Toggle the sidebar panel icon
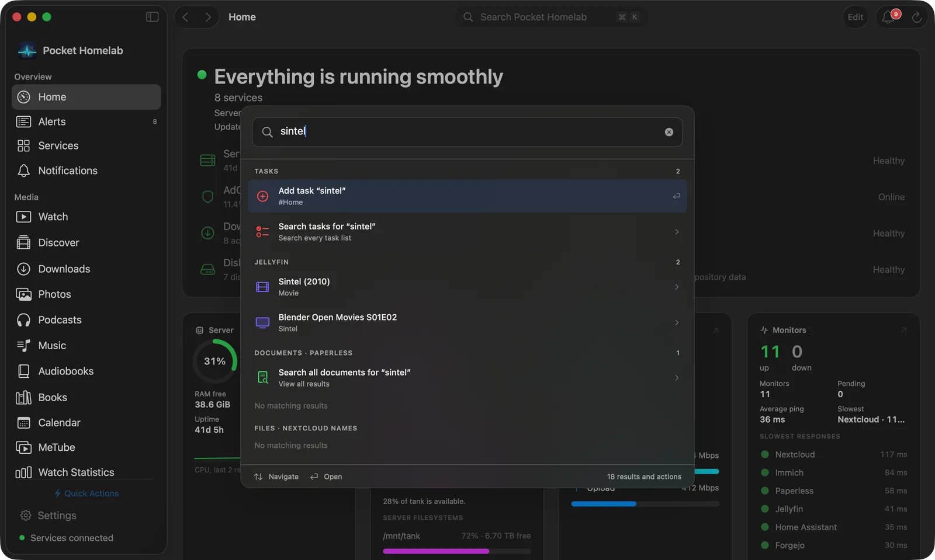Image resolution: width=935 pixels, height=560 pixels. click(152, 17)
